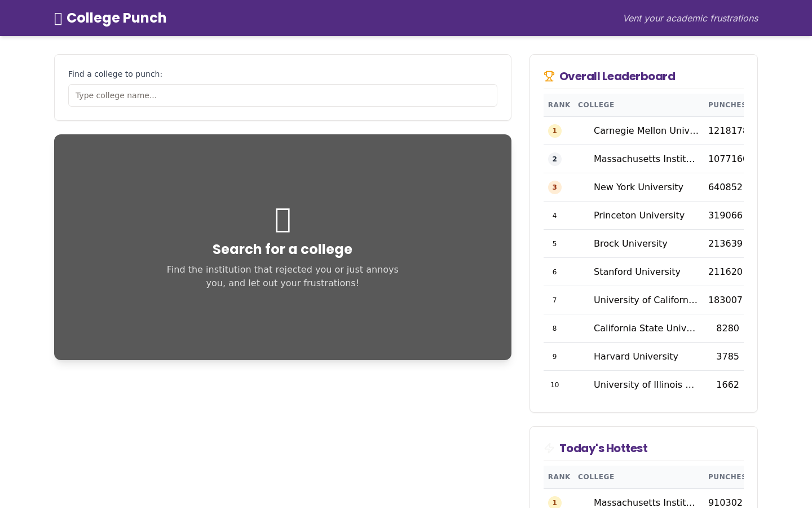Select the silver rank 2 badge in Overall Leaderboard
Image resolution: width=812 pixels, height=508 pixels.
tap(555, 159)
